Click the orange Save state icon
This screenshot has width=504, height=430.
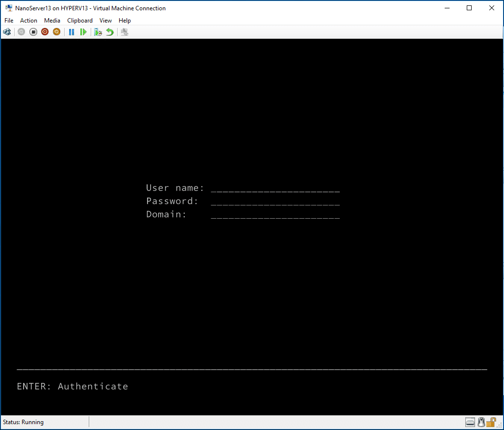pos(56,32)
